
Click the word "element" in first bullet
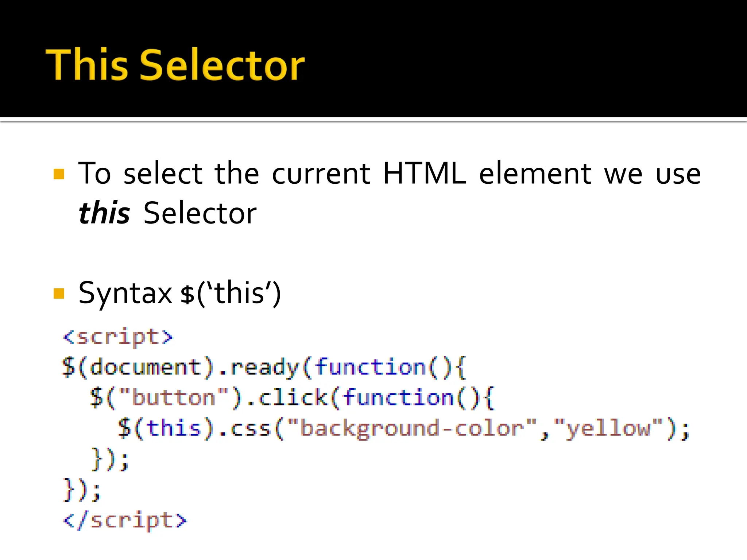[535, 173]
